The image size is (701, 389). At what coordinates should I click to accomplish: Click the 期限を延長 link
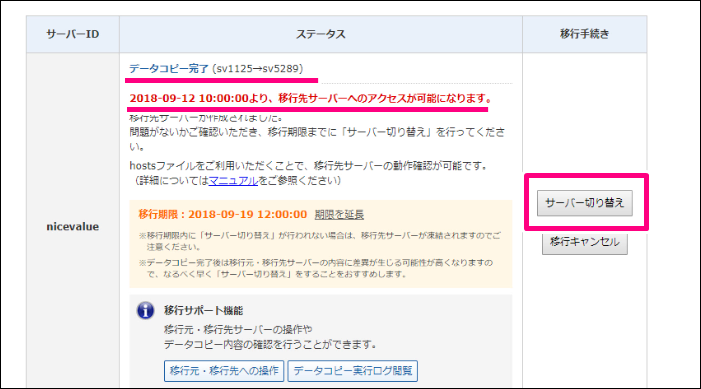pos(339,215)
